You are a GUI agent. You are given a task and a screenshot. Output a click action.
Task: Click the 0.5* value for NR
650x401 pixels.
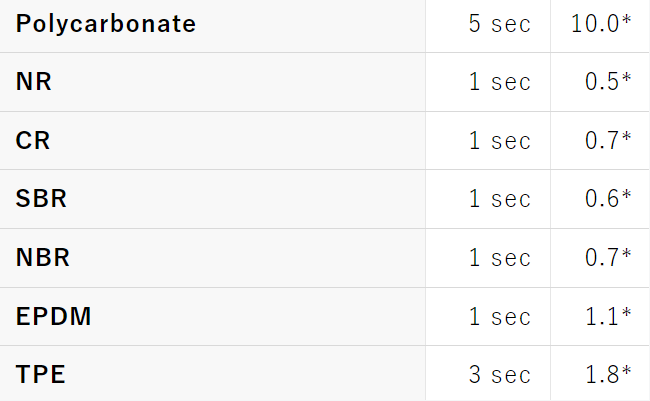pos(608,81)
